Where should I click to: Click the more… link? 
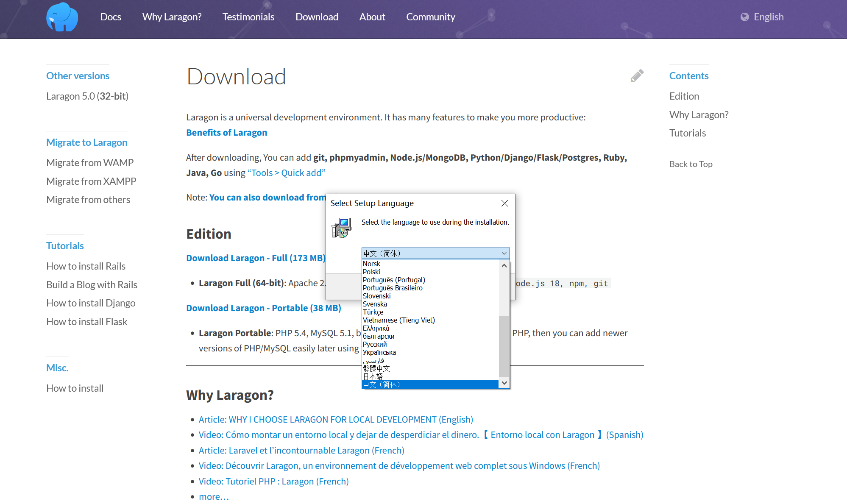pos(214,497)
